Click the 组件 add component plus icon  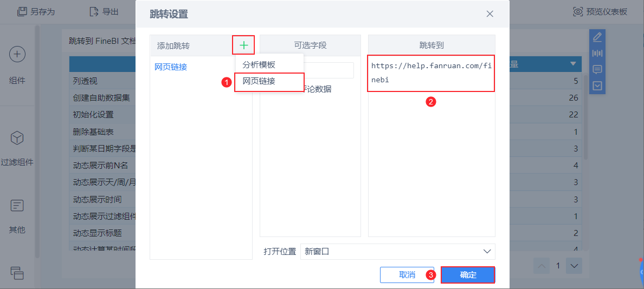coord(17,54)
